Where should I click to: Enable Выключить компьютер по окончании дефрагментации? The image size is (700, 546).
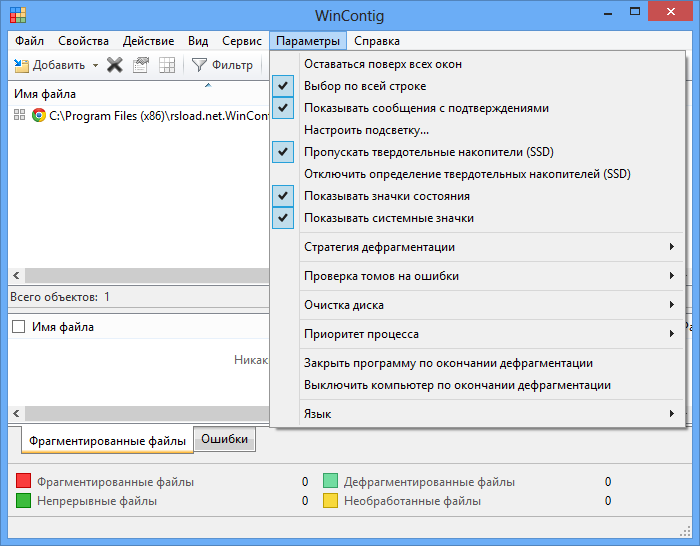click(478, 385)
